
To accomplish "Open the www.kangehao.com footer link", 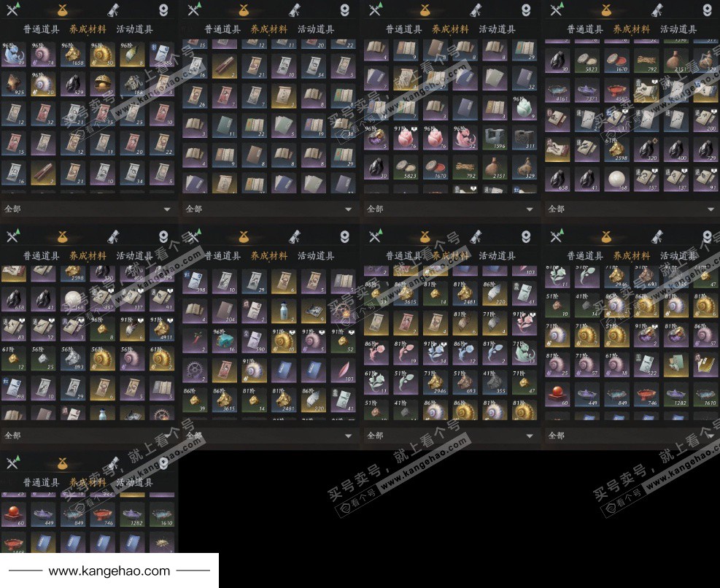I will click(x=109, y=571).
